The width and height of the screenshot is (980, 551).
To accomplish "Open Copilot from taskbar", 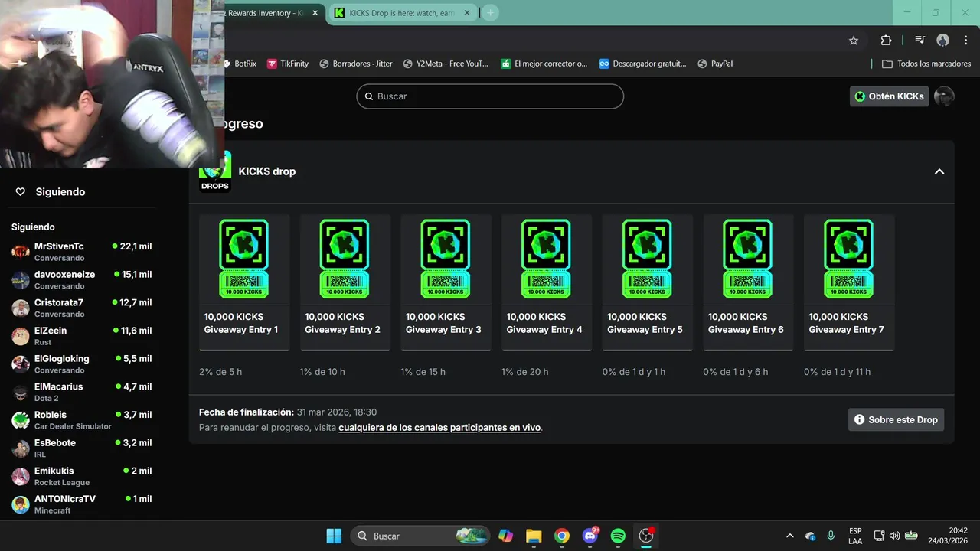I will pyautogui.click(x=505, y=536).
